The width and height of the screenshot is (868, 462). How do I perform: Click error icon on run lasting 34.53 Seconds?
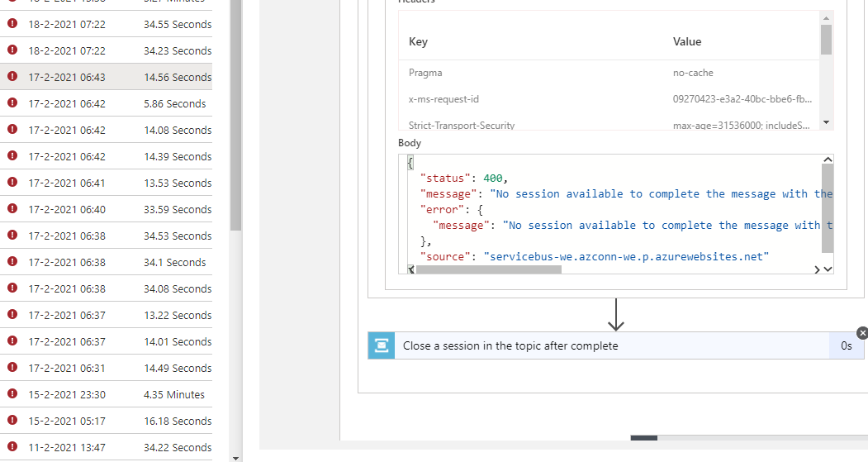pos(12,235)
